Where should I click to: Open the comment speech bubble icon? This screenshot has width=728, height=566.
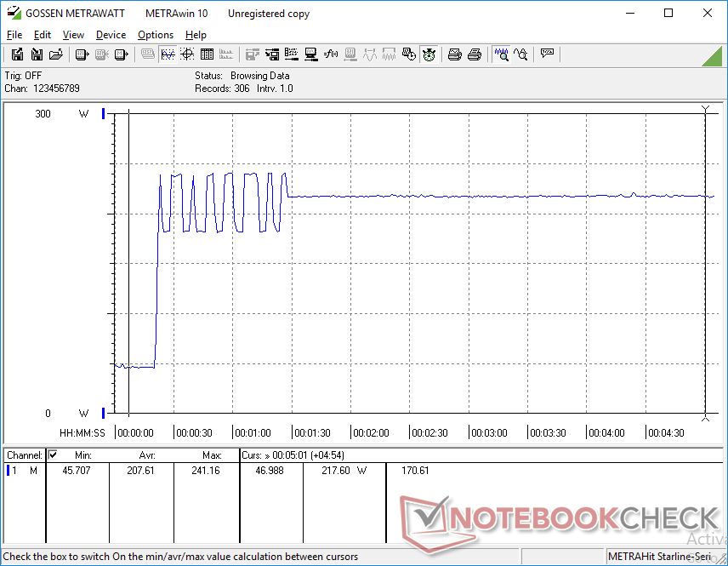(x=548, y=54)
